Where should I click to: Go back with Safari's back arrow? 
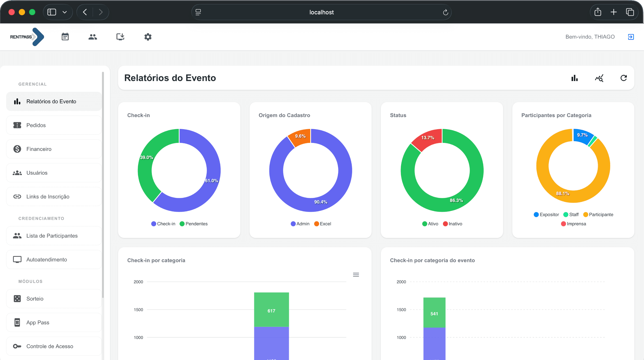85,12
